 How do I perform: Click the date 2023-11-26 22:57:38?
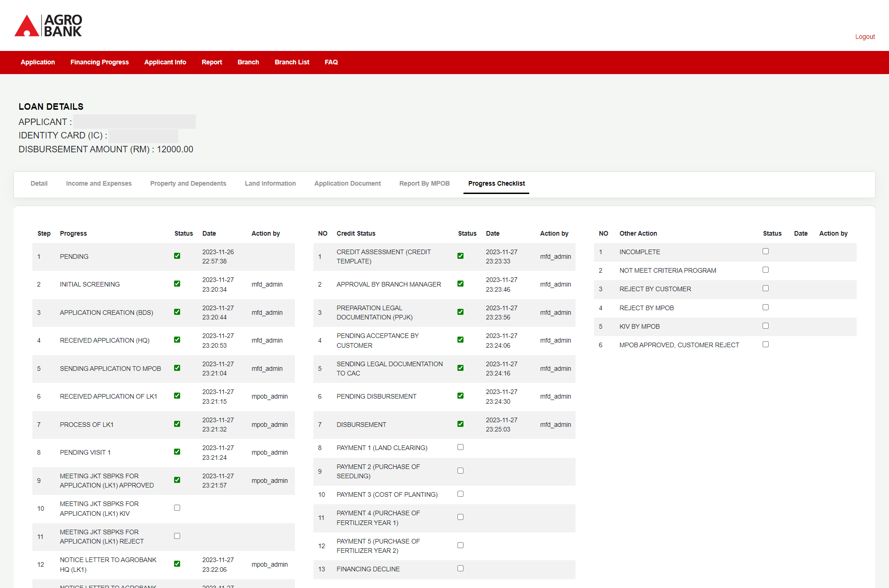click(x=218, y=256)
